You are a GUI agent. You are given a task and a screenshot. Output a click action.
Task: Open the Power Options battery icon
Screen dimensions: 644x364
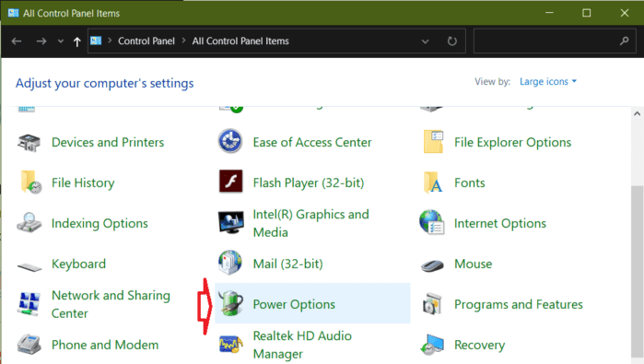[x=230, y=303]
